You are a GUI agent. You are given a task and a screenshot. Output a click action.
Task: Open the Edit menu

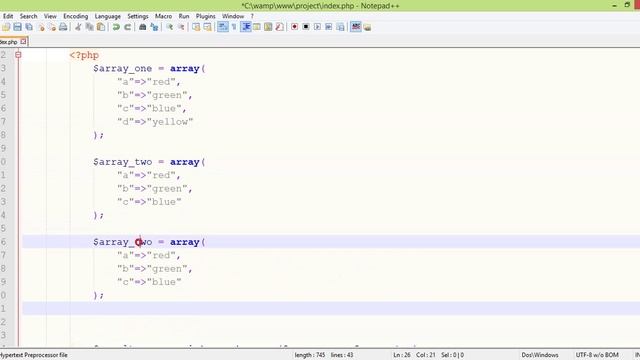coord(8,16)
